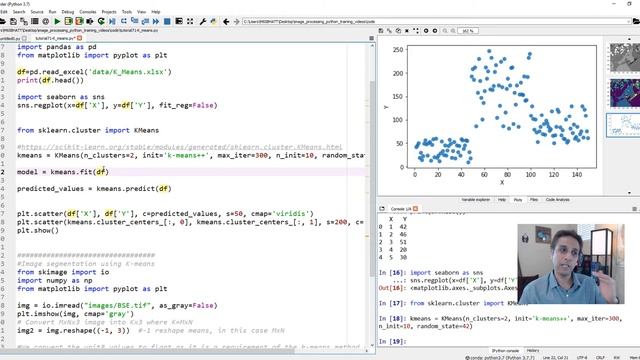This screenshot has height=360, width=640.
Task: Open the Consoles menu
Action: 88,12
